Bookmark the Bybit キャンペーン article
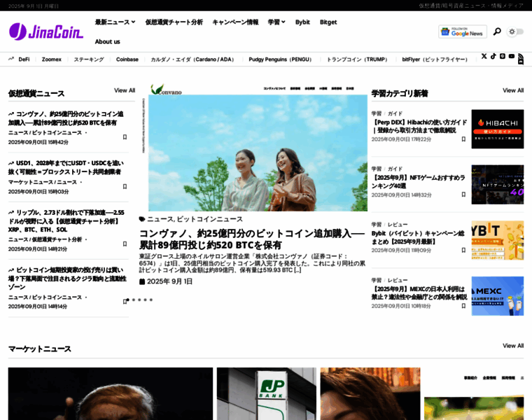Viewport: 532px width, 420px height. click(x=463, y=250)
